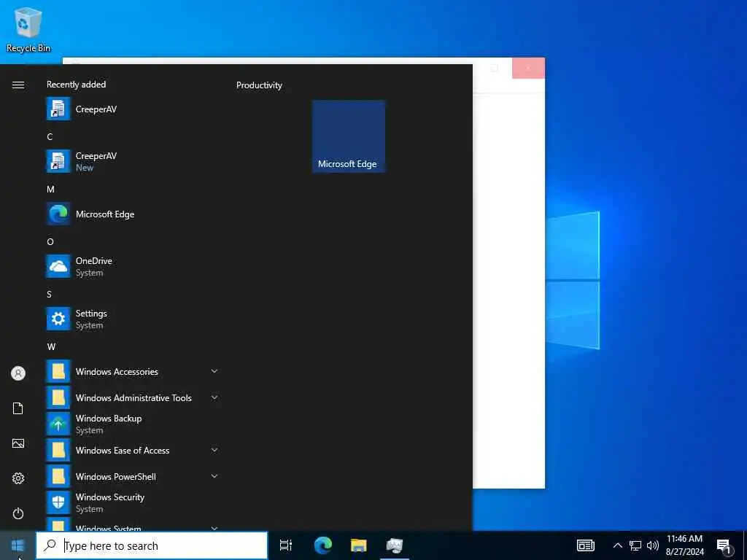This screenshot has width=747, height=560.
Task: Open the network status tray icon
Action: [x=635, y=545]
